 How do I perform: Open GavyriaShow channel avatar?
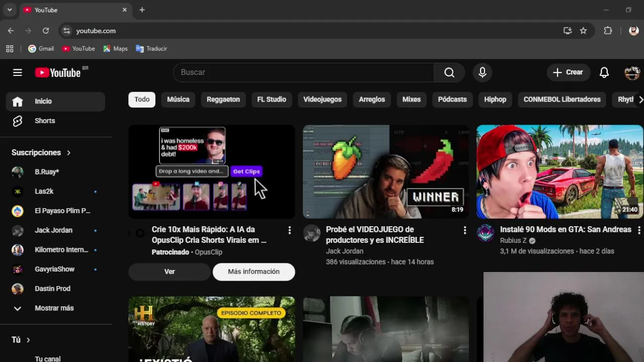pos(18,269)
